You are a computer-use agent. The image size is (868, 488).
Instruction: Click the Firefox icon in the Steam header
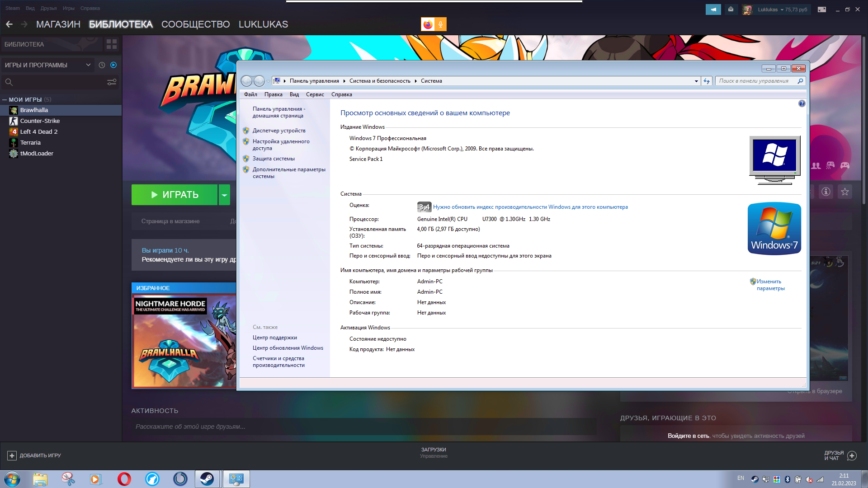pyautogui.click(x=428, y=24)
